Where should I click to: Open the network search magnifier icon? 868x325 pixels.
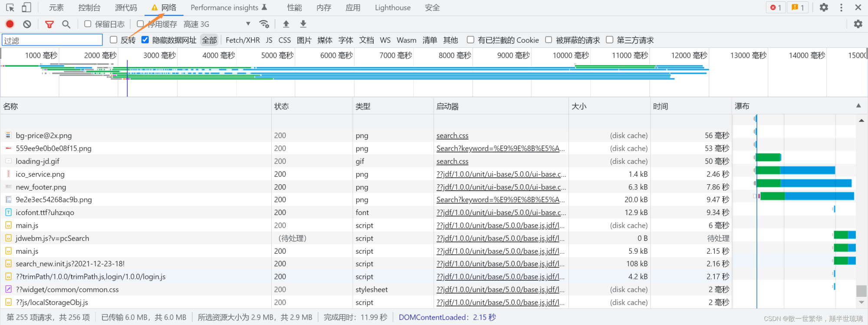66,24
